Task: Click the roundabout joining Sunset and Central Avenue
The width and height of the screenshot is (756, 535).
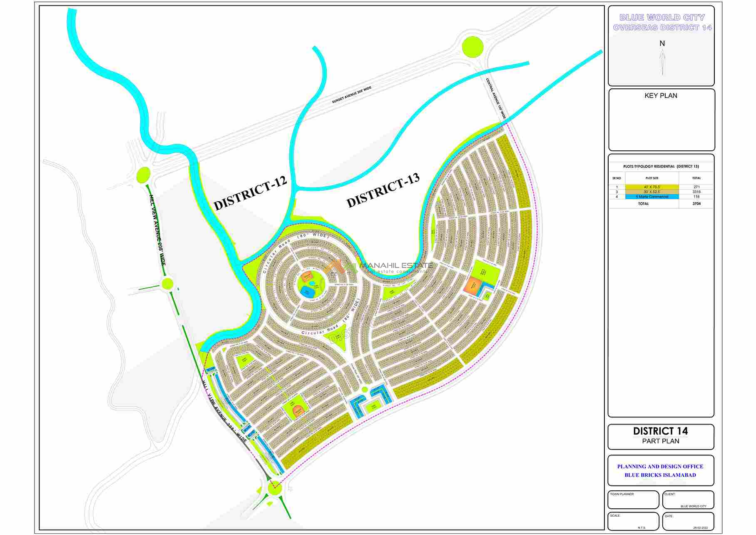Action: tap(472, 46)
